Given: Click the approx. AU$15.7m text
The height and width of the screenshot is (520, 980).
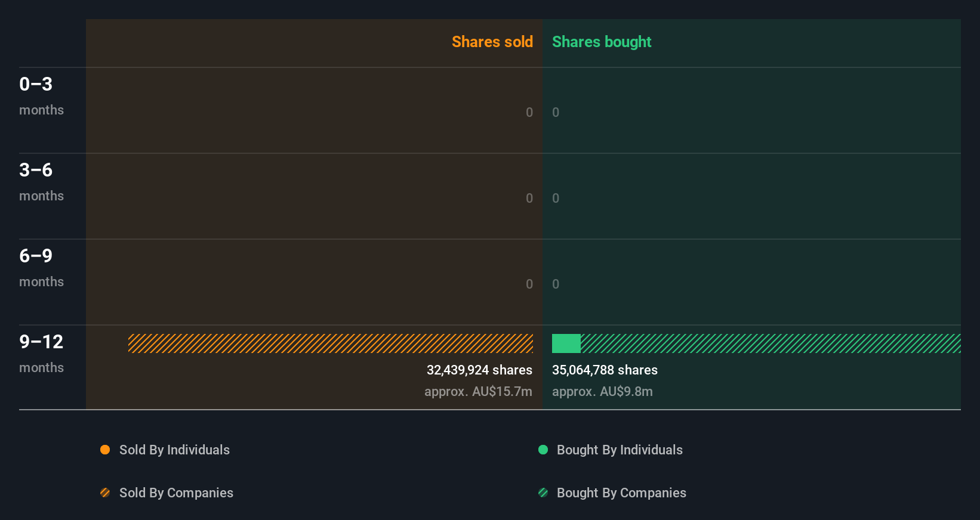Looking at the screenshot, I should [478, 392].
